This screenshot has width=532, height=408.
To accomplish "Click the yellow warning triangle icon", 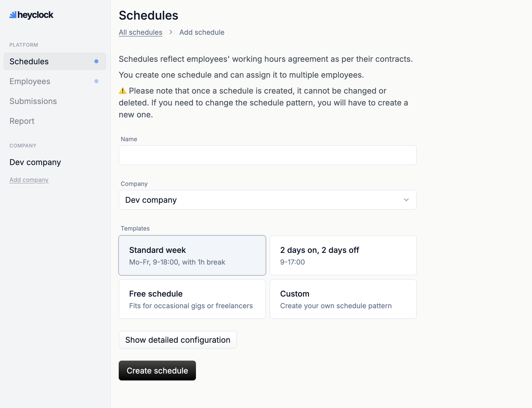I will [x=123, y=91].
